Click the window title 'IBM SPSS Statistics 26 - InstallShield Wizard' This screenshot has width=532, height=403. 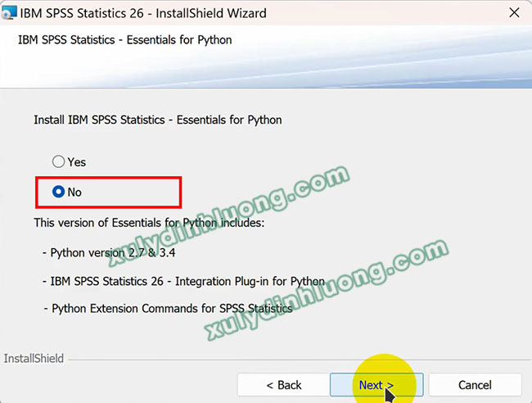(143, 13)
